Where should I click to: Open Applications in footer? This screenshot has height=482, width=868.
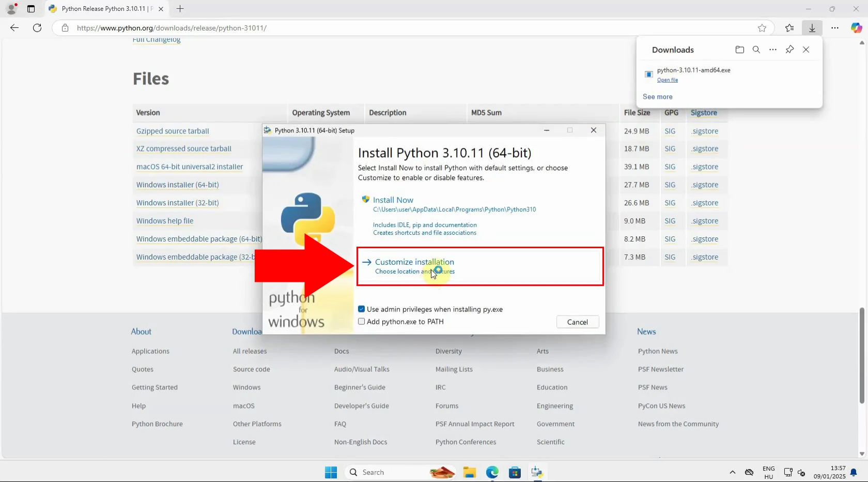point(150,351)
